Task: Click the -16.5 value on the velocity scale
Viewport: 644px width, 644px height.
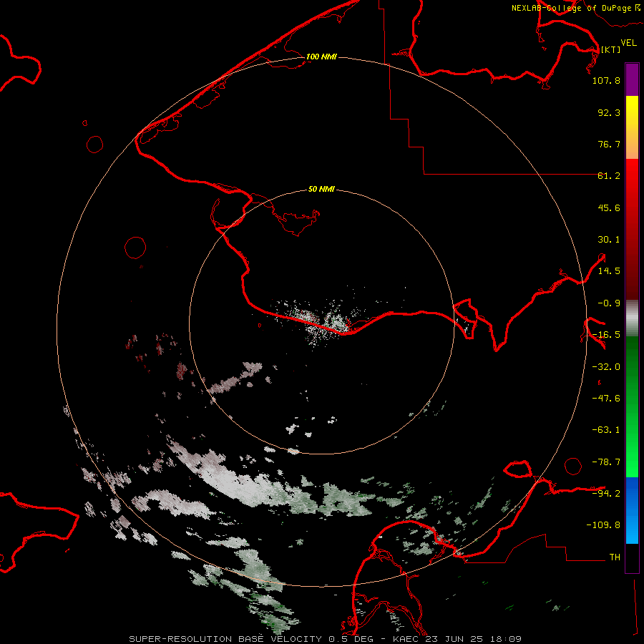Action: (x=606, y=335)
